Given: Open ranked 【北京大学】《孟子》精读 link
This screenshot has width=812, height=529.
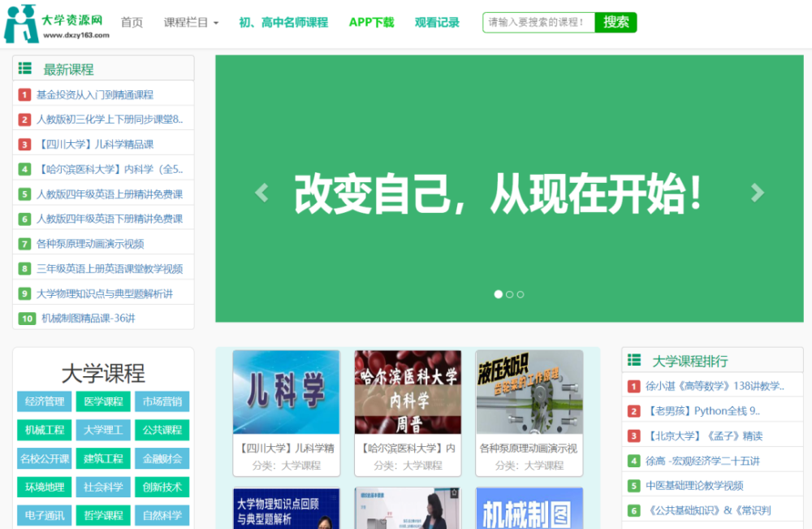Looking at the screenshot, I should pyautogui.click(x=704, y=436).
